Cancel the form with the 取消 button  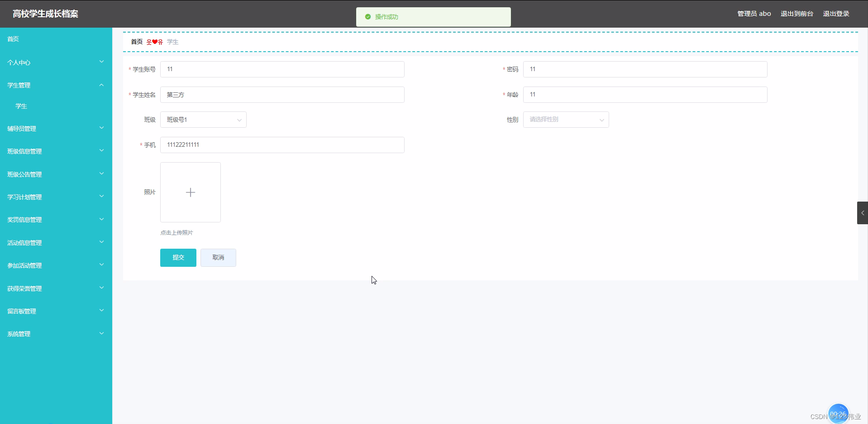218,257
